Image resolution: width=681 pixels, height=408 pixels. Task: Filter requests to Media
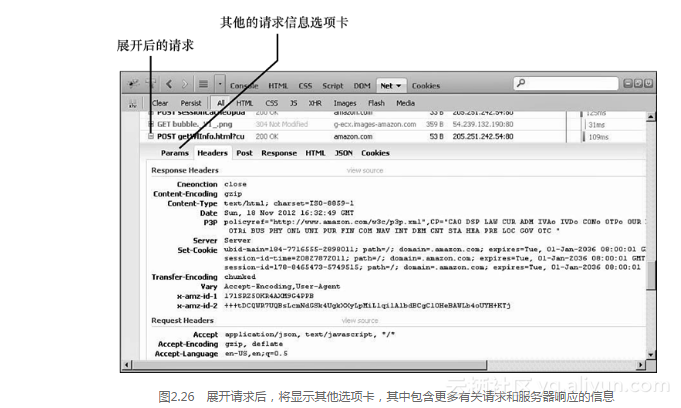405,103
